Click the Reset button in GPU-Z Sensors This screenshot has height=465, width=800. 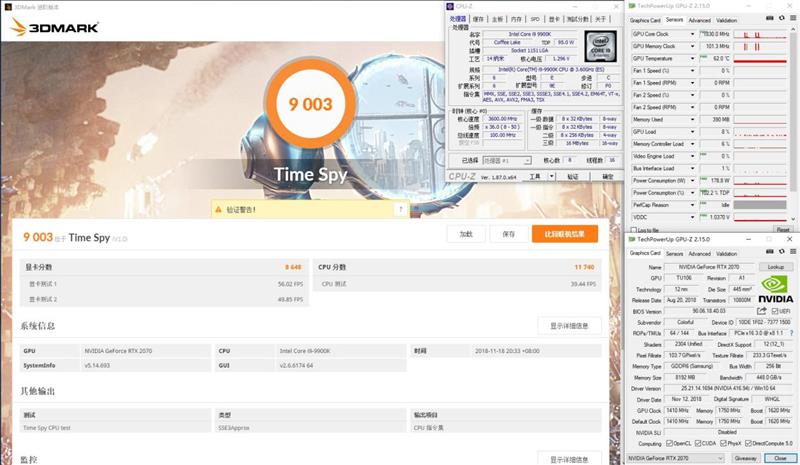tap(783, 230)
